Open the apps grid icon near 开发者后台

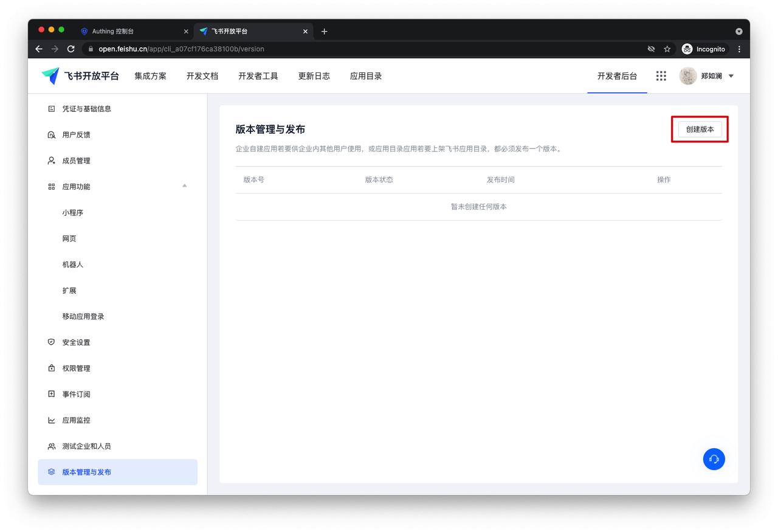pos(661,75)
